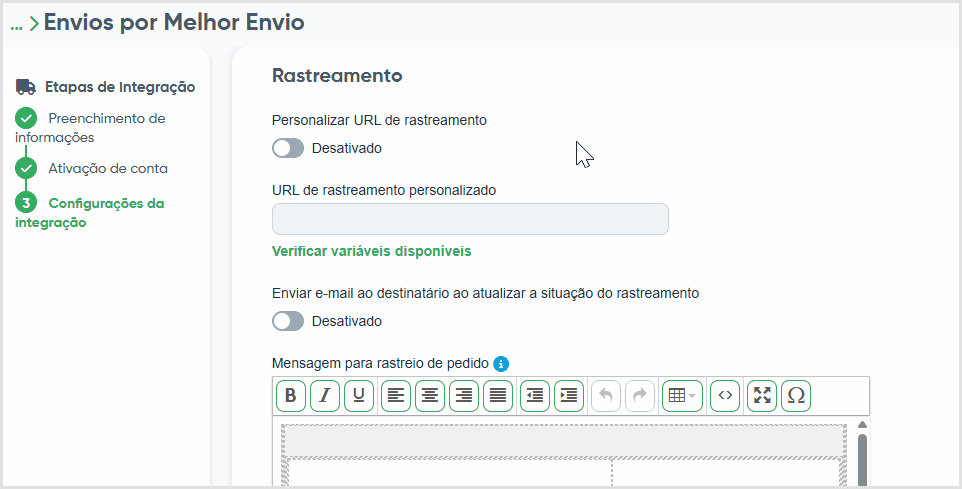This screenshot has width=962, height=489.
Task: Click the truck icon beside Etapas de Integração
Action: (x=26, y=87)
